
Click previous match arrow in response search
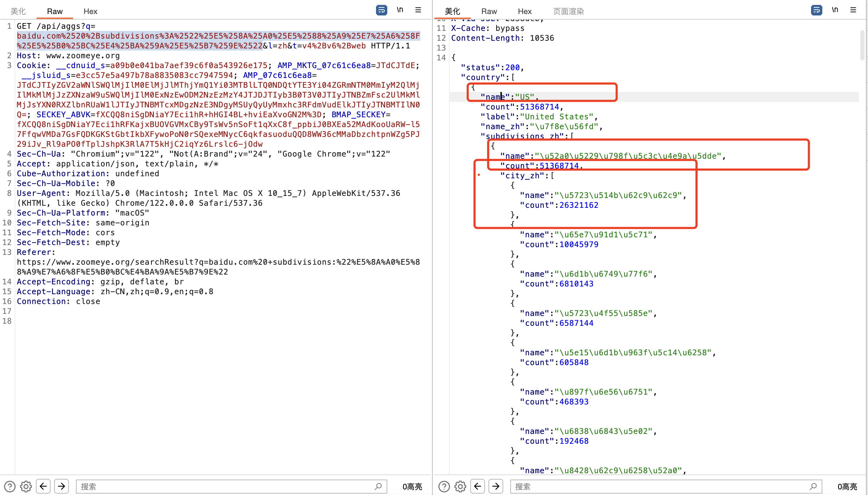[x=478, y=486]
